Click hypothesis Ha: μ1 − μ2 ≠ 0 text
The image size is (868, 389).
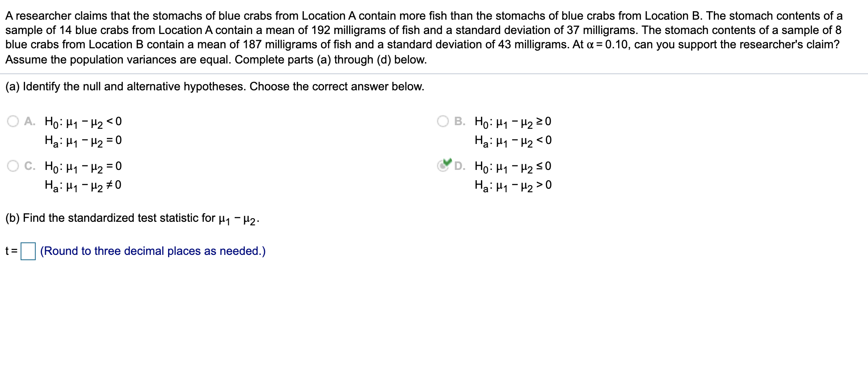[83, 185]
